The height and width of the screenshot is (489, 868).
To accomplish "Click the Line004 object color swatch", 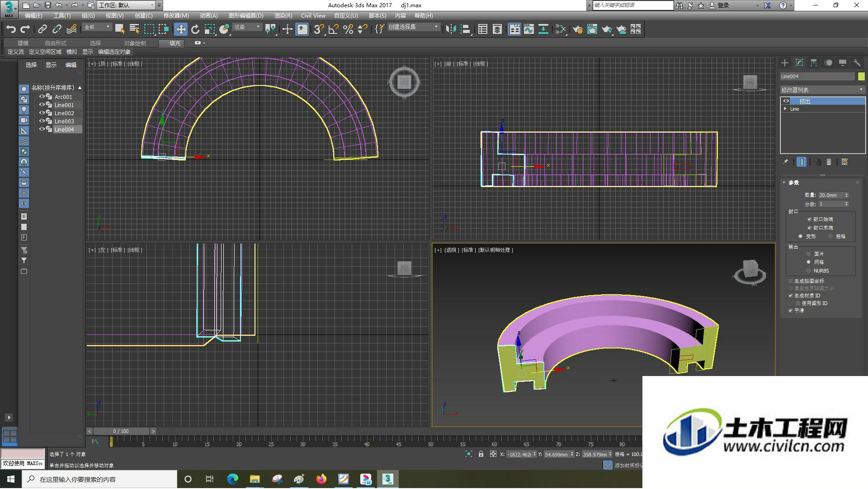I will click(861, 76).
